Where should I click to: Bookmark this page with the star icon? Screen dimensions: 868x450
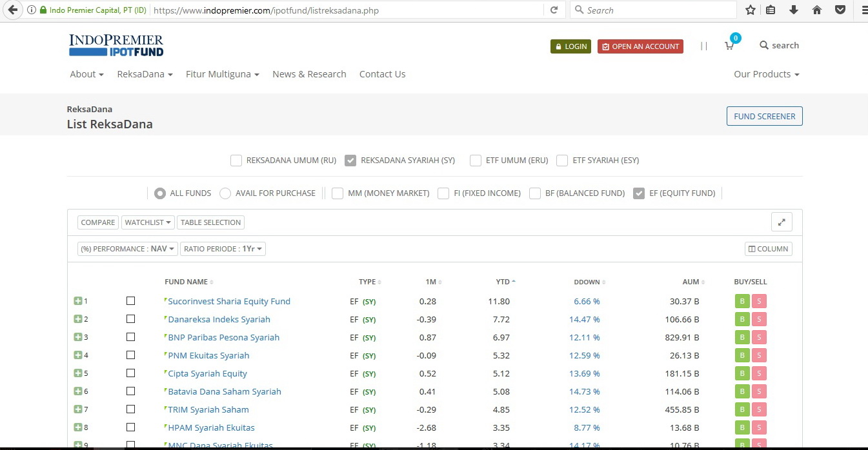[x=750, y=10]
